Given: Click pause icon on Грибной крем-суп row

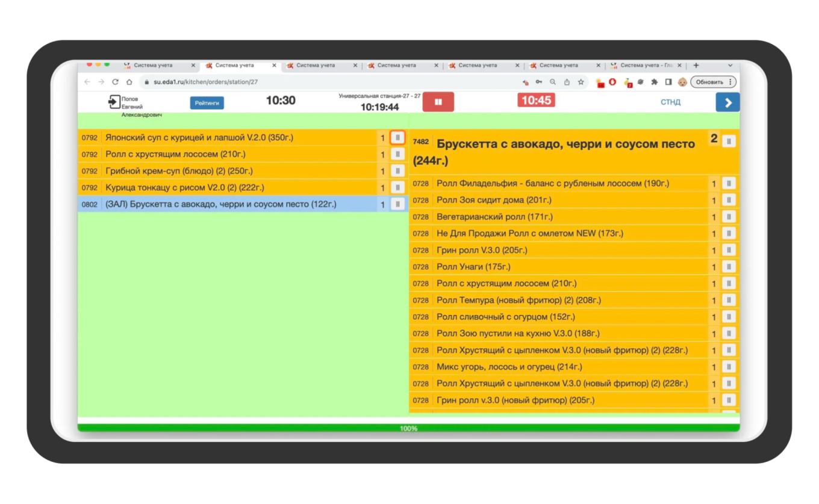Looking at the screenshot, I should (397, 171).
